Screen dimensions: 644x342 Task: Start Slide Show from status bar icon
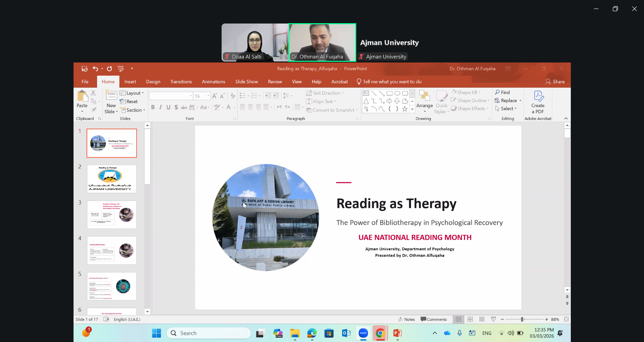pos(493,319)
